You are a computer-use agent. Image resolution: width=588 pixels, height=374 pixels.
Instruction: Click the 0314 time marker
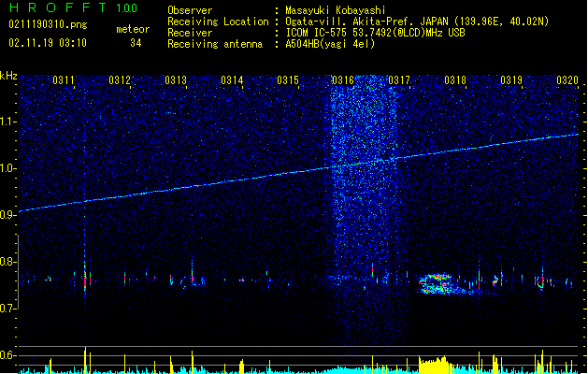point(232,80)
